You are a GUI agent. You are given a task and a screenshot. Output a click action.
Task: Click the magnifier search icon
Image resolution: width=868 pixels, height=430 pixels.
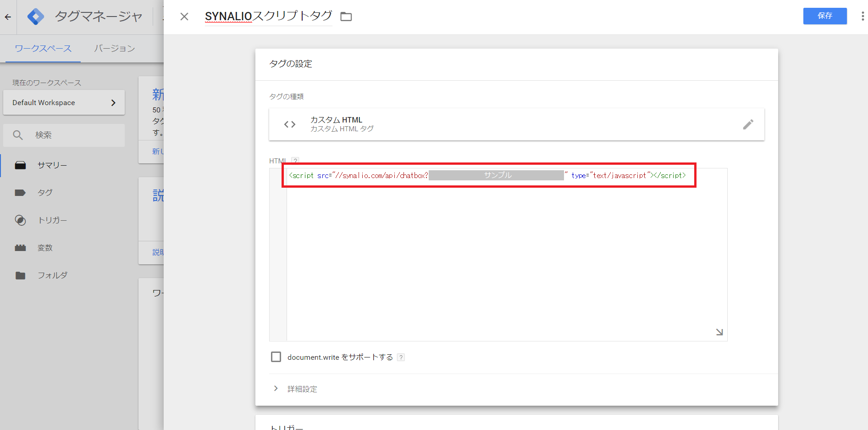(x=18, y=135)
